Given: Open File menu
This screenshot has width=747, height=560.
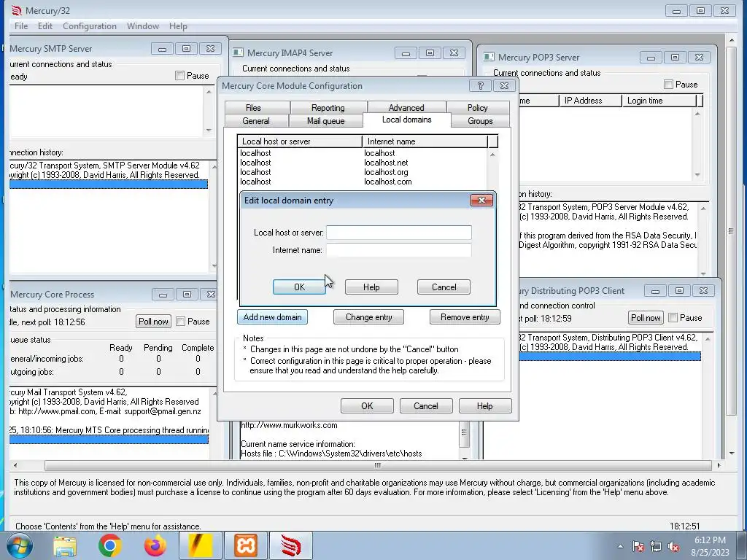Looking at the screenshot, I should (x=21, y=26).
